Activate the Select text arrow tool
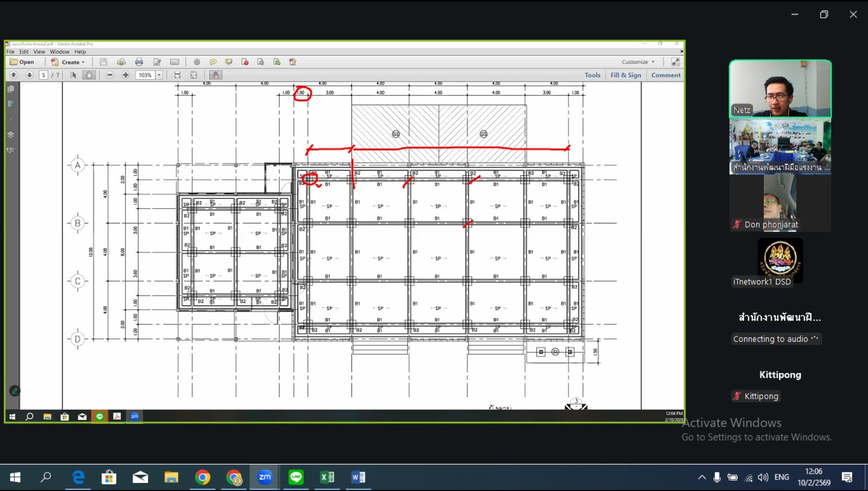This screenshot has height=491, width=868. [x=74, y=75]
